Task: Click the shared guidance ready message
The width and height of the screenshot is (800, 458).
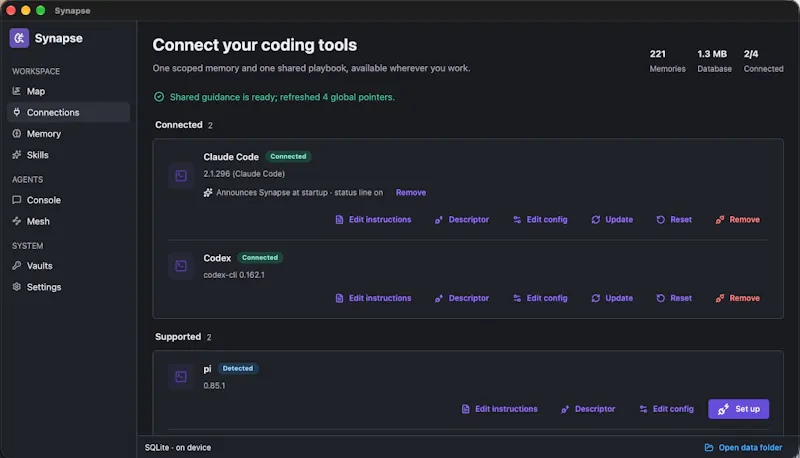Action: 282,97
